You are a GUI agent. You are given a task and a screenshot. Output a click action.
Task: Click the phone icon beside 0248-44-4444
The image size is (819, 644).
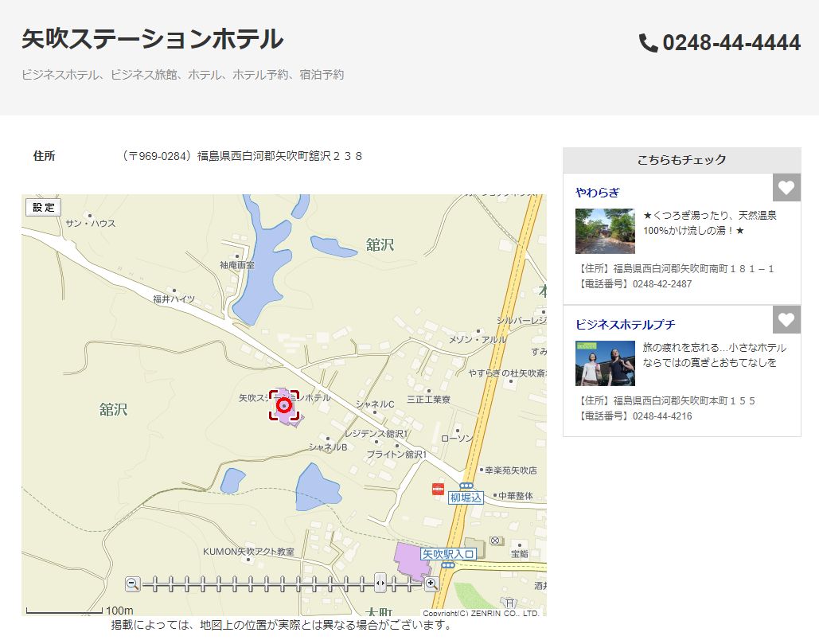tap(648, 43)
